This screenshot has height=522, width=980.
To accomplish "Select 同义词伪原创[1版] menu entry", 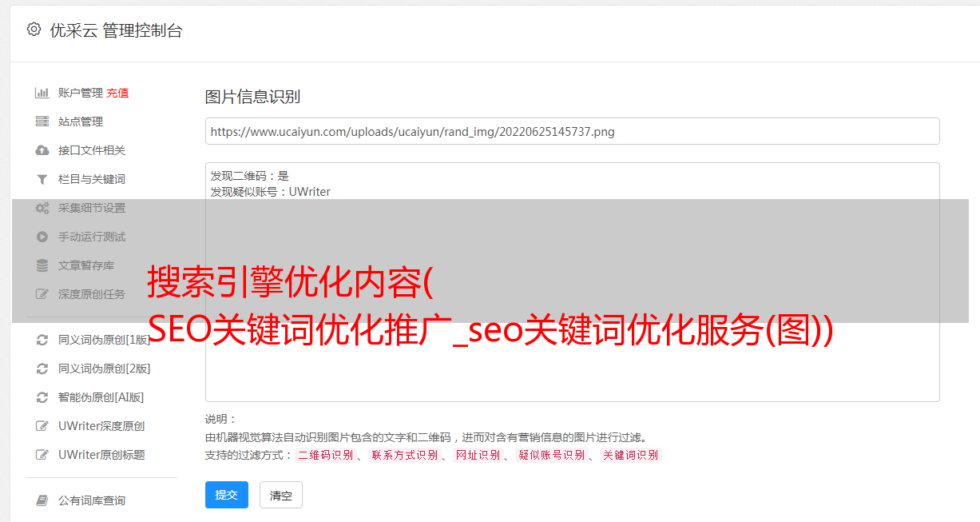I will point(105,340).
